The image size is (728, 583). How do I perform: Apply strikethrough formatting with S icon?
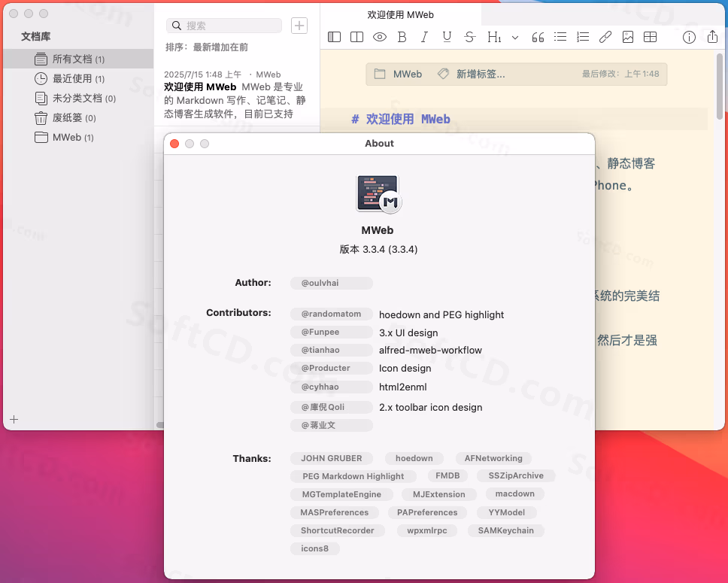click(x=469, y=37)
